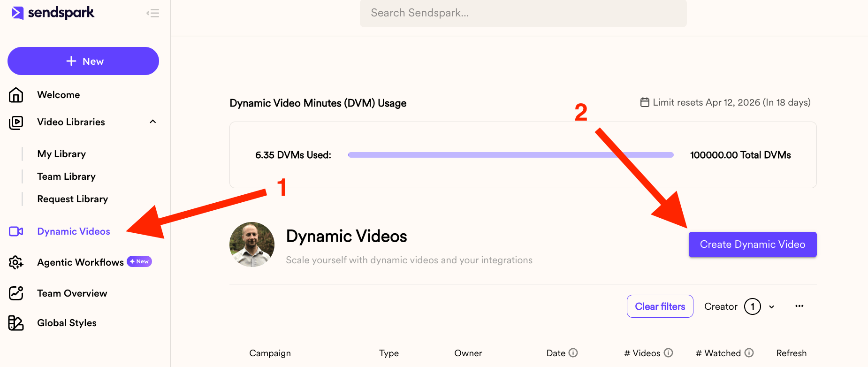
Task: Click Refresh in table header
Action: point(792,353)
